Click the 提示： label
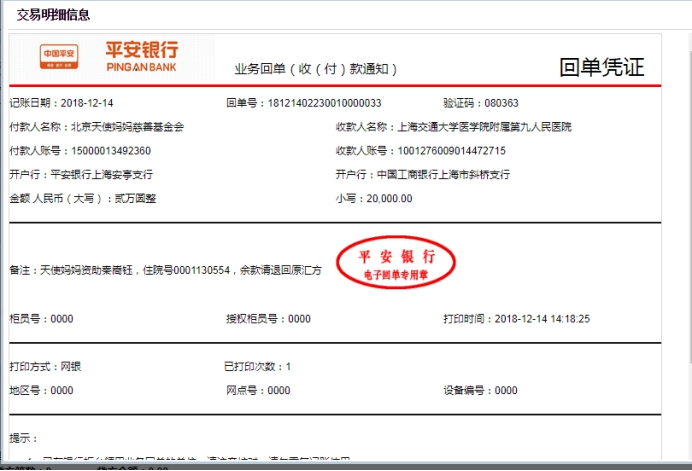Screen dimensions: 692x471 (x=23, y=438)
